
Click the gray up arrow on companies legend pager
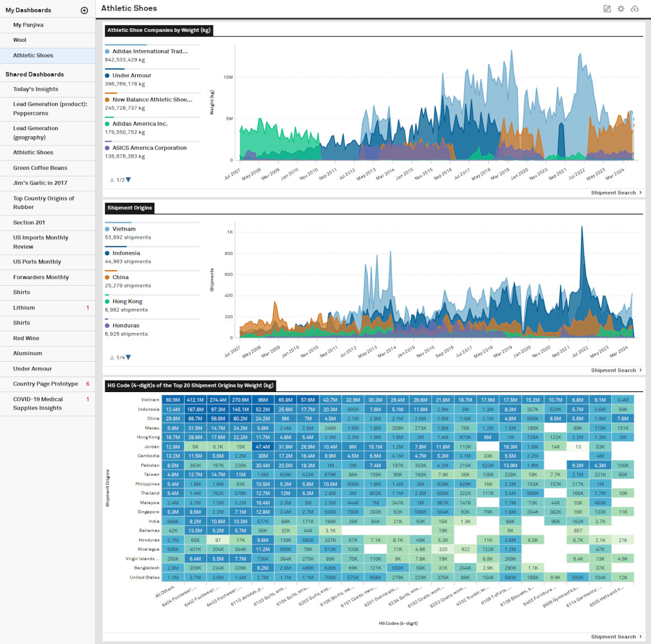click(x=112, y=179)
